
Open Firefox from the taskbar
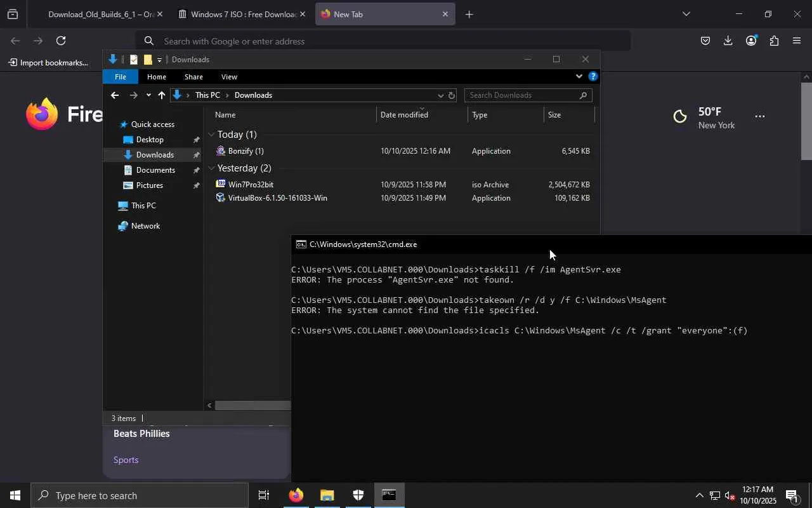click(x=296, y=496)
